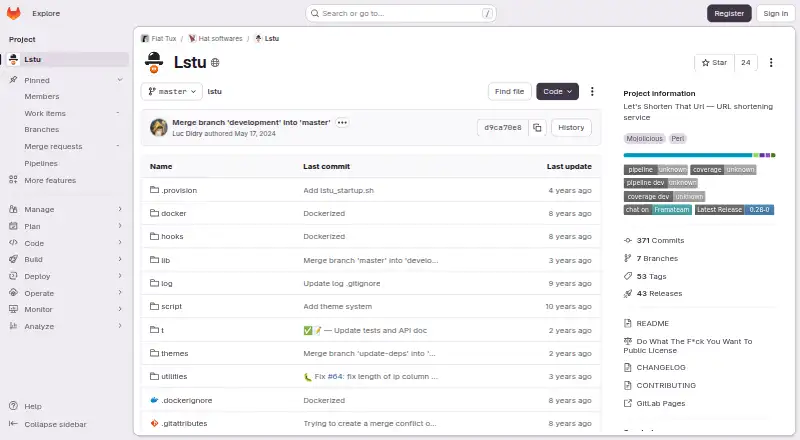Click the Analyze section icon

click(x=14, y=326)
